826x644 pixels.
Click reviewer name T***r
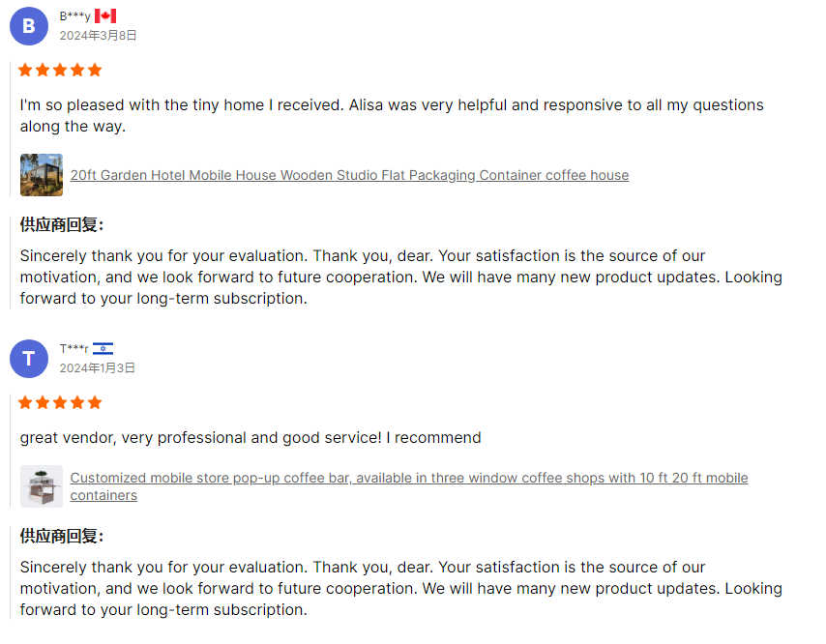tap(74, 349)
